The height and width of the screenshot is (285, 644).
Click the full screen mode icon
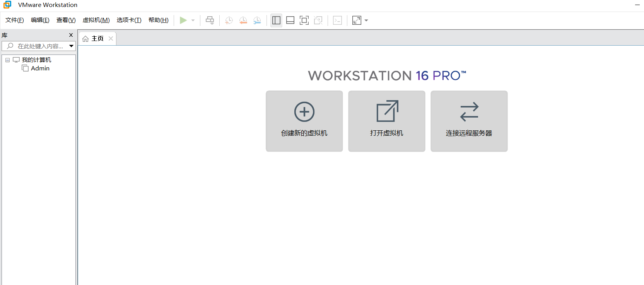[304, 20]
